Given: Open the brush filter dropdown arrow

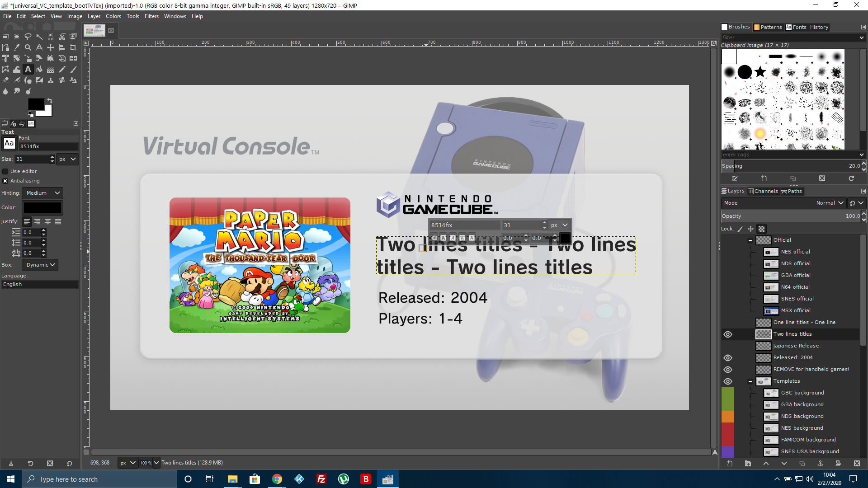Looking at the screenshot, I should click(x=862, y=38).
